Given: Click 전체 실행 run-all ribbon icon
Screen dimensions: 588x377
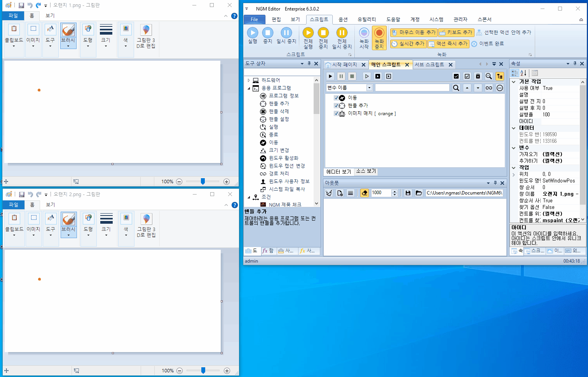Looking at the screenshot, I should [308, 38].
